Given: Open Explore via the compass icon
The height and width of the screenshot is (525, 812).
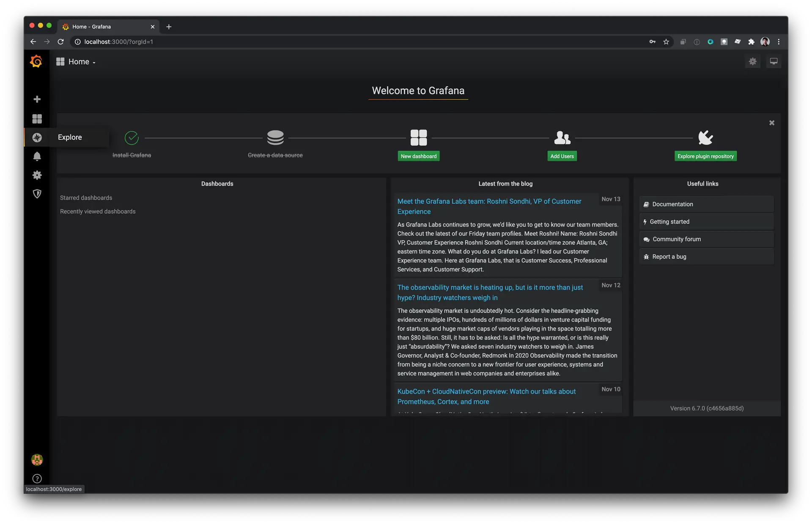Looking at the screenshot, I should (37, 137).
